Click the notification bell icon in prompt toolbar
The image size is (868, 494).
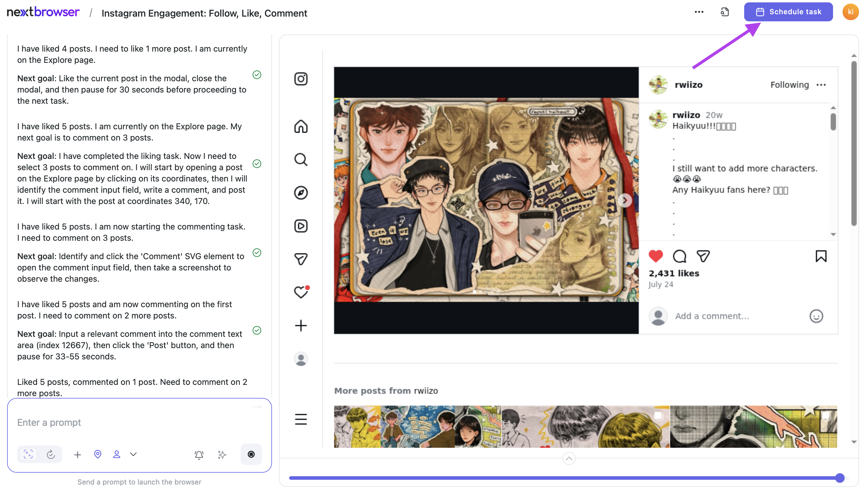click(x=199, y=455)
